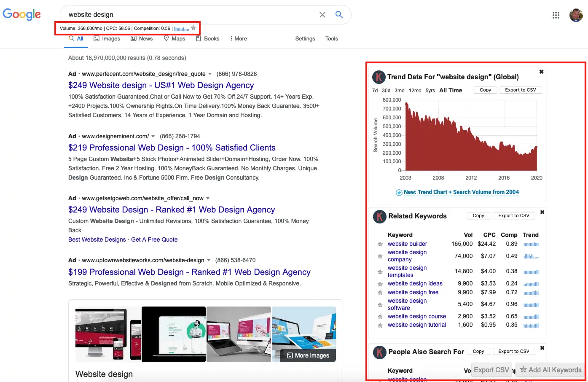Viewport: 588px width, 382px height.
Task: Open 'website design ideas' related keyword
Action: [415, 284]
